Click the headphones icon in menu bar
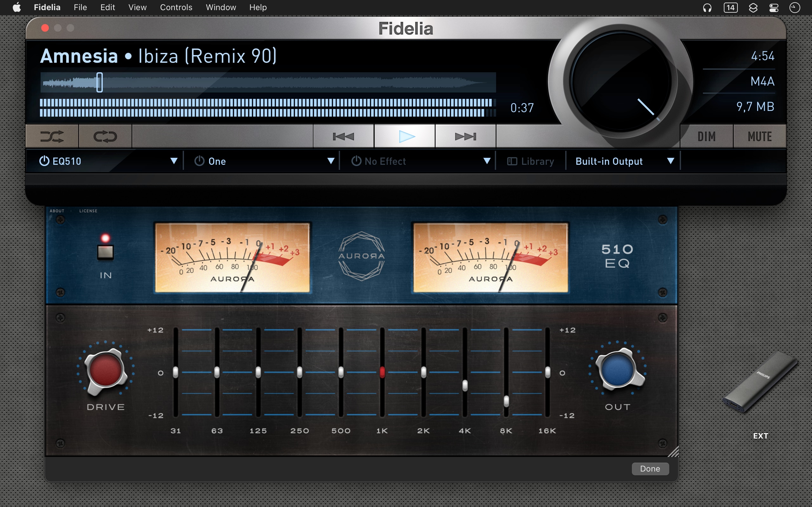The height and width of the screenshot is (507, 812). pyautogui.click(x=707, y=7)
